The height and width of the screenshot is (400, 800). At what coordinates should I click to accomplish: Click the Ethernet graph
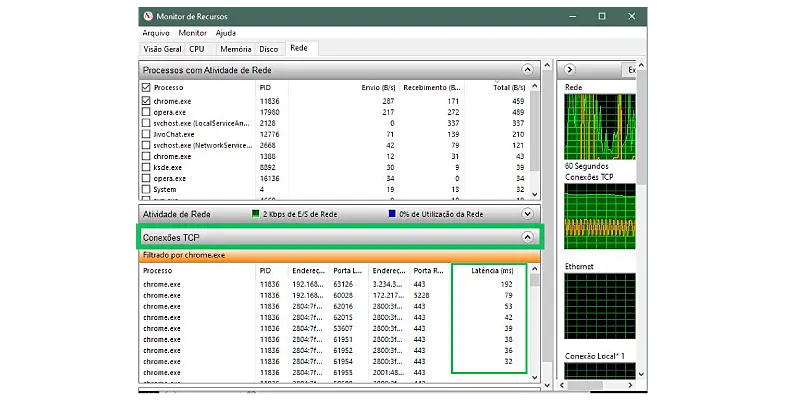[600, 306]
